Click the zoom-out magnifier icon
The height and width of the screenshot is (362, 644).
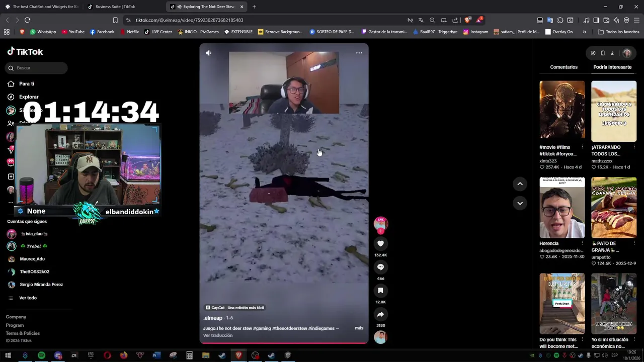click(x=432, y=20)
